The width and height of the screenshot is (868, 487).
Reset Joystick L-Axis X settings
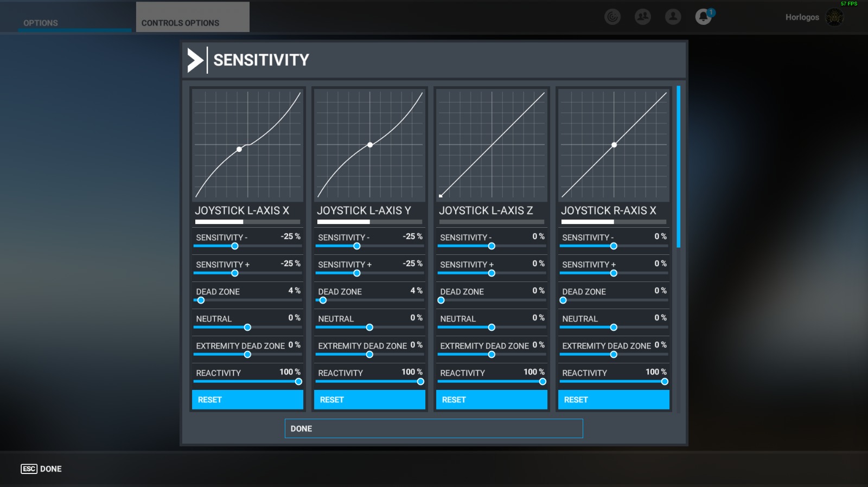tap(247, 400)
